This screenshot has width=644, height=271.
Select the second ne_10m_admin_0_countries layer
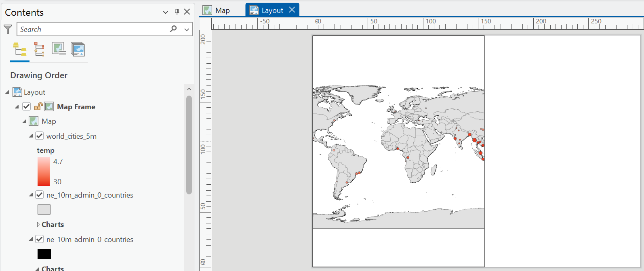pos(90,240)
